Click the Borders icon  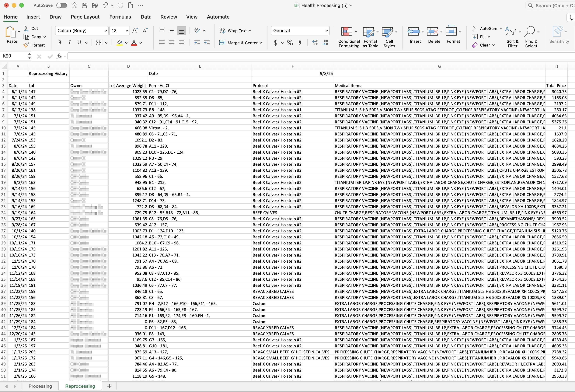tap(99, 43)
